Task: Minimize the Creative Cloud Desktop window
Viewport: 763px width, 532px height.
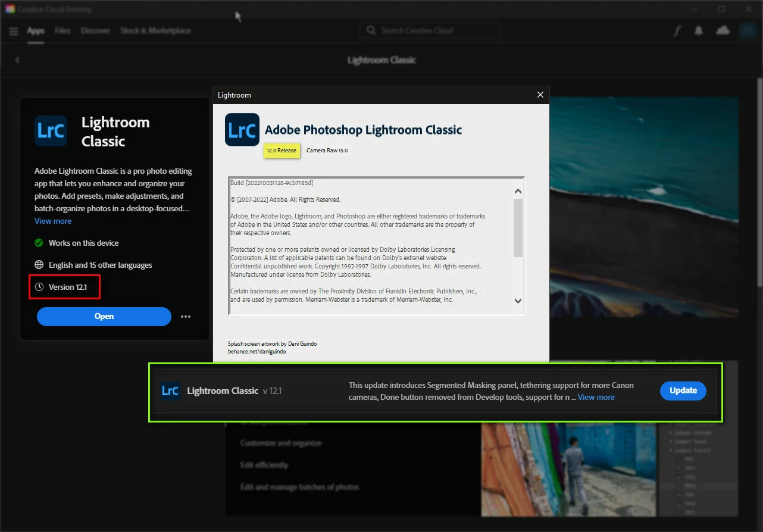Action: (695, 9)
